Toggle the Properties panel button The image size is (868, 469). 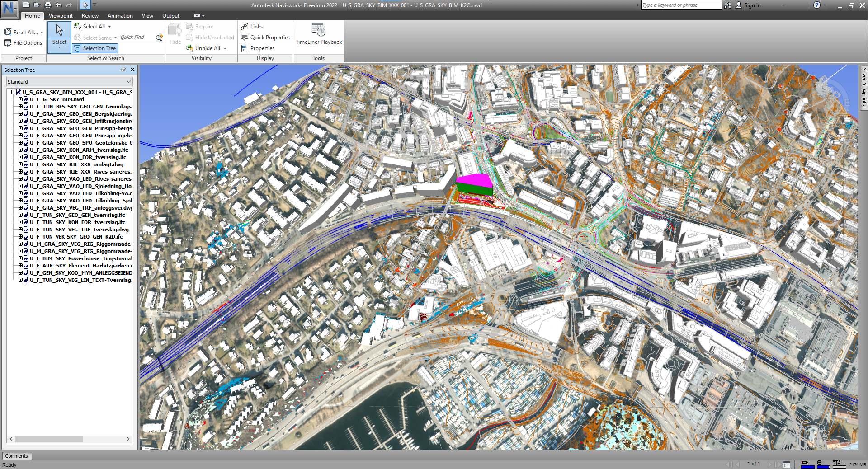coord(258,48)
